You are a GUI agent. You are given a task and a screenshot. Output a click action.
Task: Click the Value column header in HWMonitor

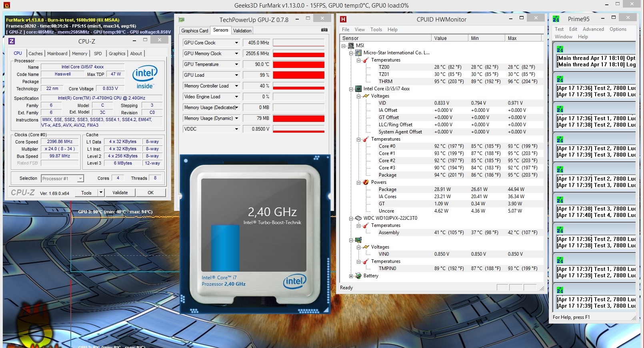pyautogui.click(x=450, y=38)
